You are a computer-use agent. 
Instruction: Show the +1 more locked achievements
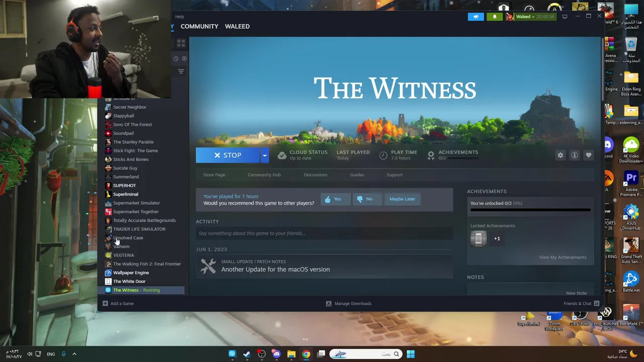(x=497, y=239)
